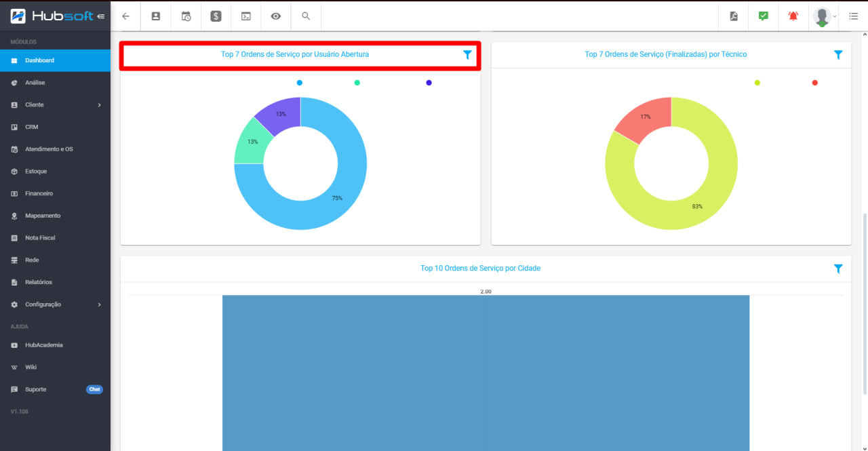Filter the Top 10 Ordens de Serviço por Cidade chart
868x451 pixels.
click(838, 269)
